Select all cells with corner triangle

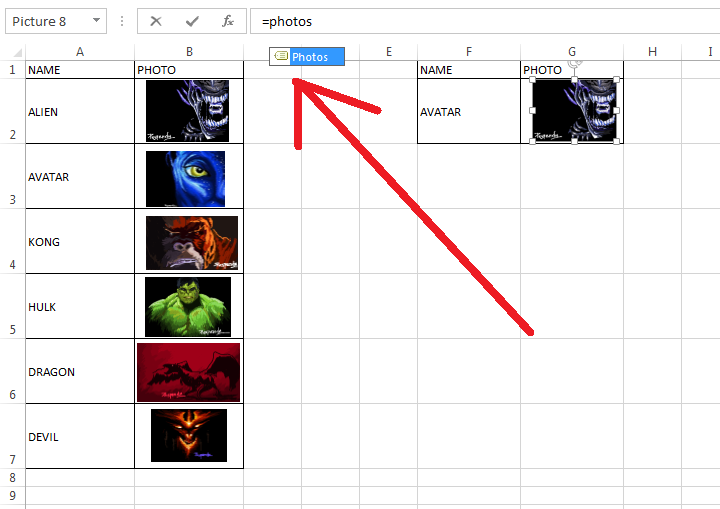pos(17,52)
